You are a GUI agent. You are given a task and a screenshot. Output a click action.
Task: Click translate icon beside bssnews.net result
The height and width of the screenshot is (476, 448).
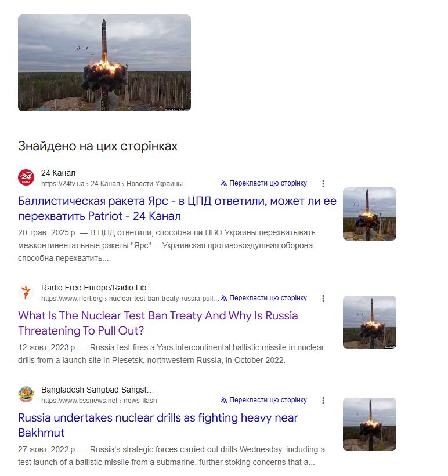pyautogui.click(x=224, y=400)
